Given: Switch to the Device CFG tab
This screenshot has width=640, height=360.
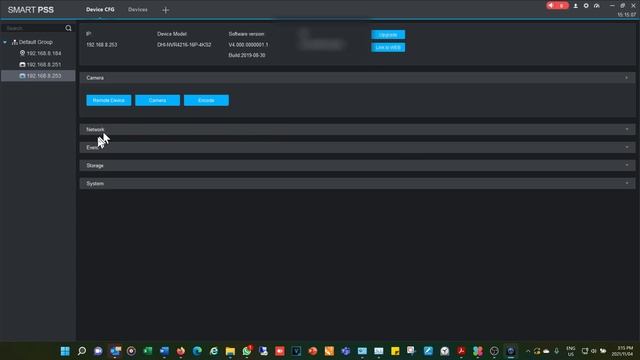Looking at the screenshot, I should (x=100, y=9).
